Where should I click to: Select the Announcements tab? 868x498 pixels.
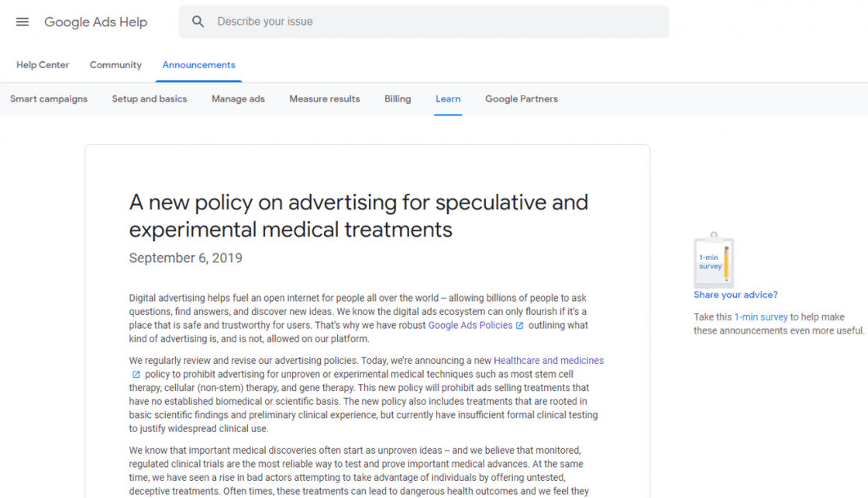[x=198, y=65]
